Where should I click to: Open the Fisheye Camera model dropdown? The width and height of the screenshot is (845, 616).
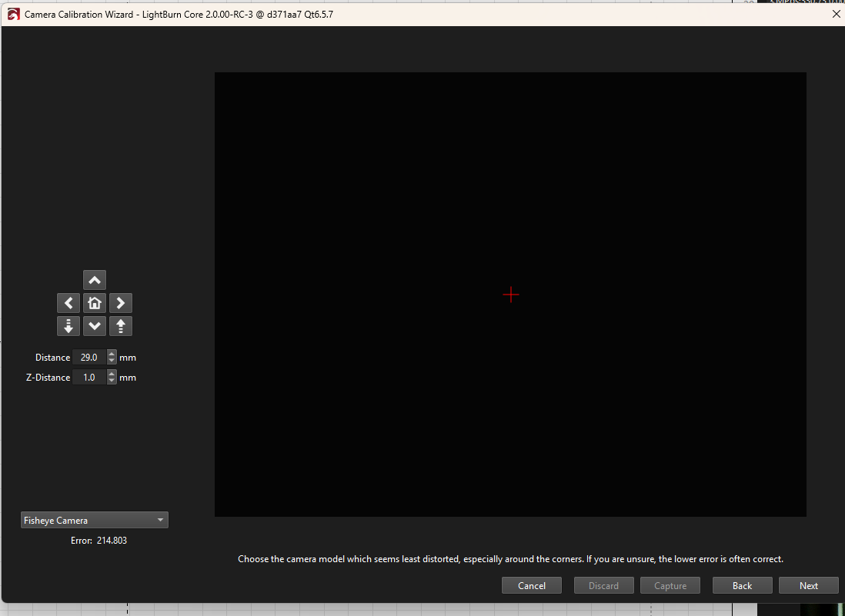(x=94, y=521)
